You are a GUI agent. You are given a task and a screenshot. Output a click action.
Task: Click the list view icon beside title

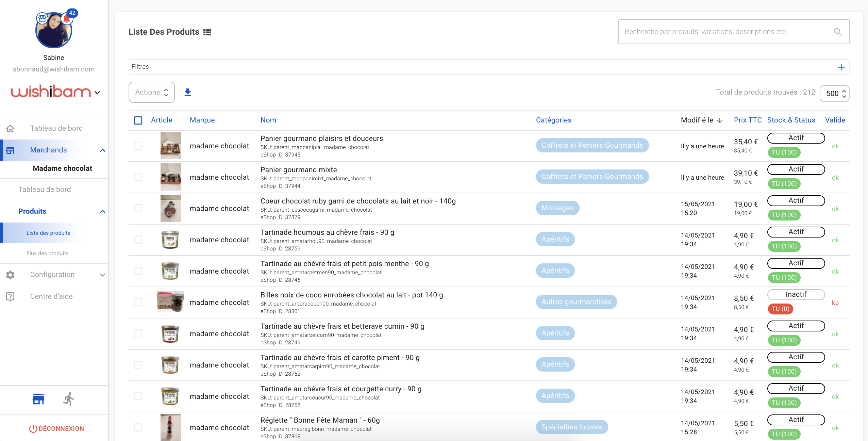(x=207, y=32)
